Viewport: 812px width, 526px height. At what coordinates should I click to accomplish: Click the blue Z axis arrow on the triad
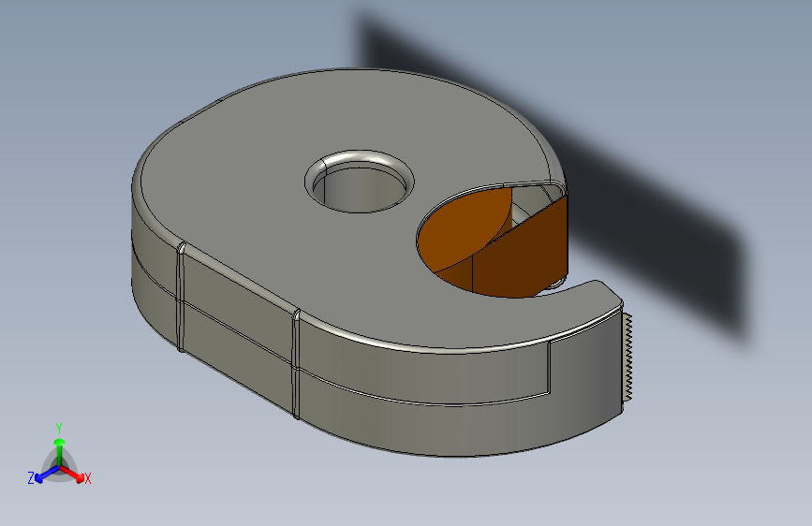(x=47, y=474)
